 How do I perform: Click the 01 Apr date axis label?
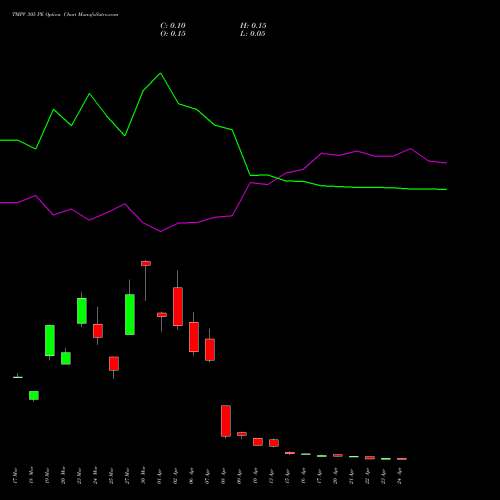[x=159, y=476]
